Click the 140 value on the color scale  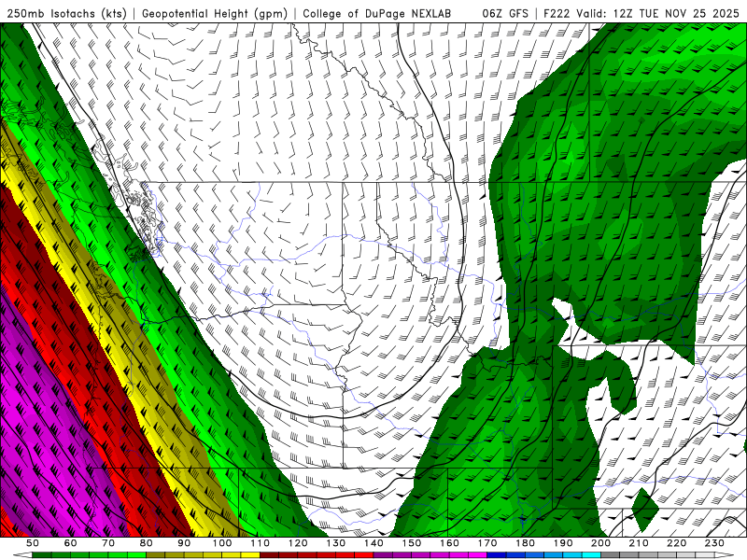click(x=373, y=543)
